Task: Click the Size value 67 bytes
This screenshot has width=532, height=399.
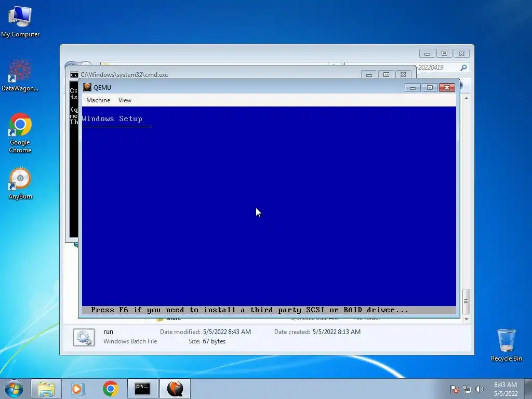Action: (214, 341)
